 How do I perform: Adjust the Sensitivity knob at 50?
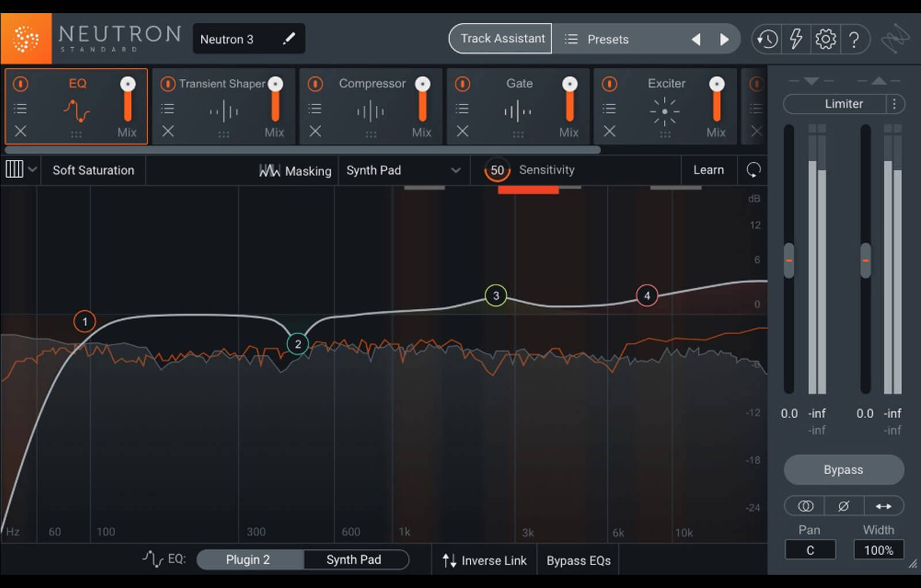point(497,170)
